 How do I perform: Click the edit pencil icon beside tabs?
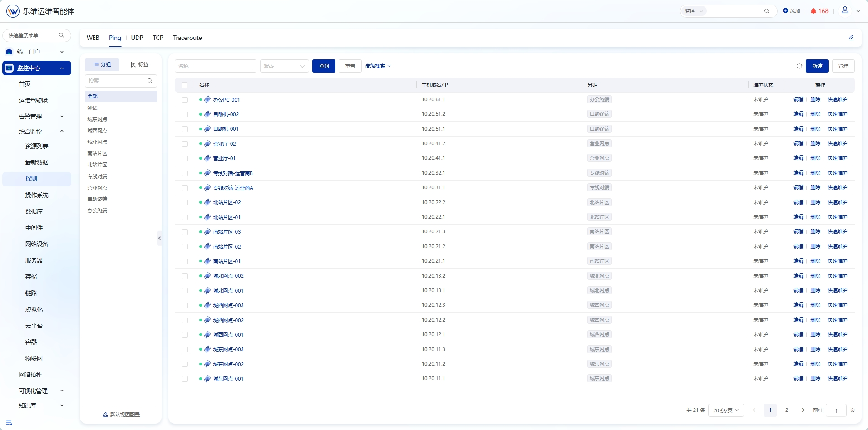[852, 38]
